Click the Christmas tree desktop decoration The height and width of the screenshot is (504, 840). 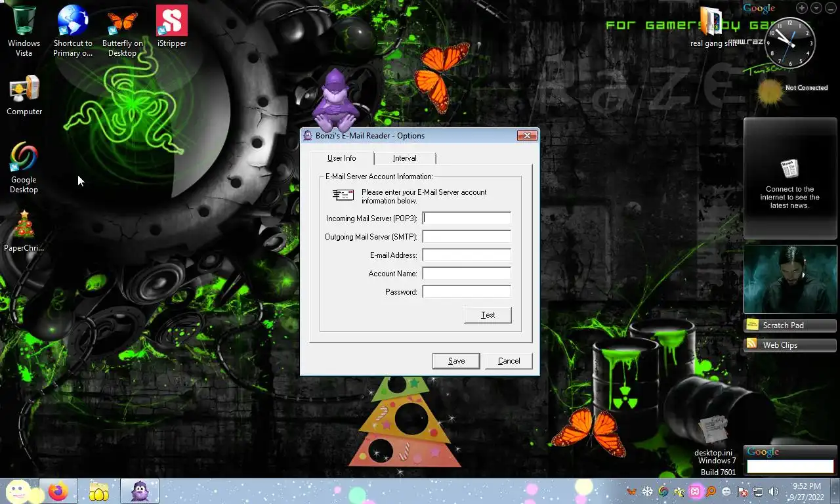[404, 422]
